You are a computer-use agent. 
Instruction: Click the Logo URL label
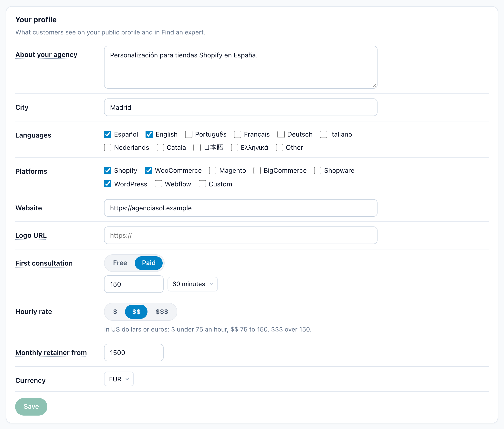[31, 236]
